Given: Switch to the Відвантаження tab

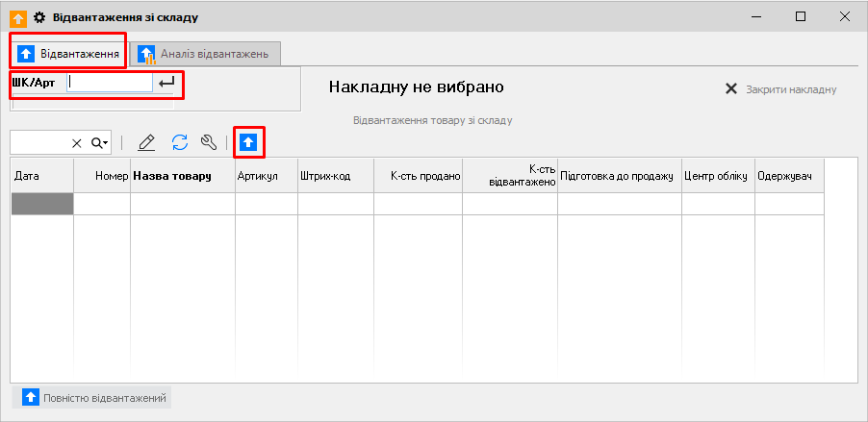Looking at the screenshot, I should click(68, 54).
